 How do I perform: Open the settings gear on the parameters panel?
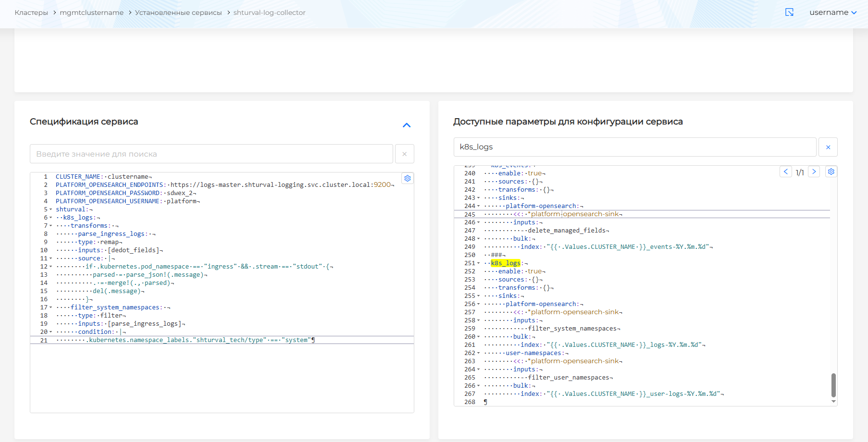pyautogui.click(x=831, y=172)
